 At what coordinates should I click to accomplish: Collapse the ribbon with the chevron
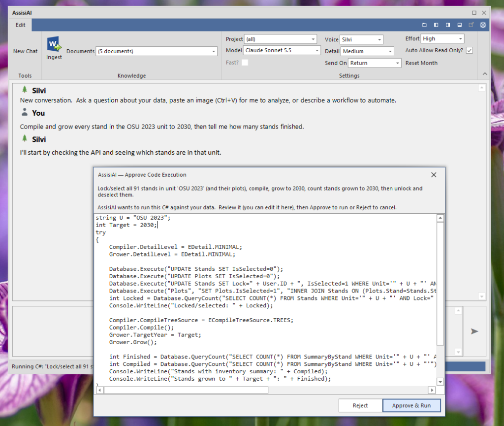coord(485,74)
